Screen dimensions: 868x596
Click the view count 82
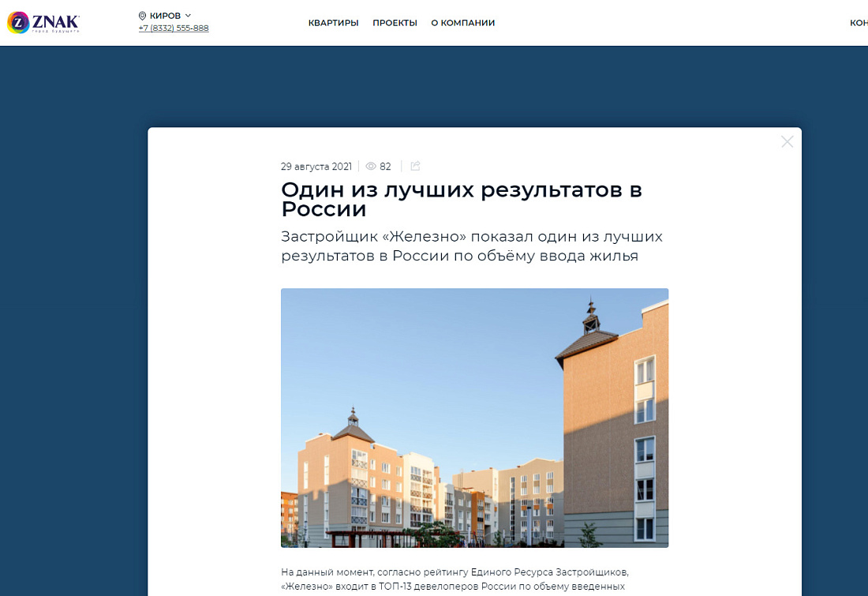(x=385, y=167)
